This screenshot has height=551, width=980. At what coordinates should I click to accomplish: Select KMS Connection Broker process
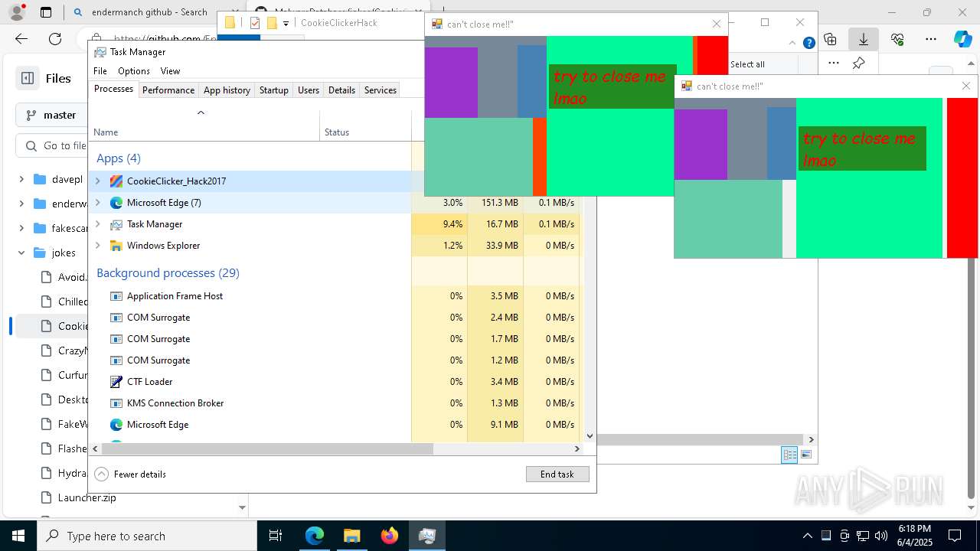pyautogui.click(x=335, y=403)
